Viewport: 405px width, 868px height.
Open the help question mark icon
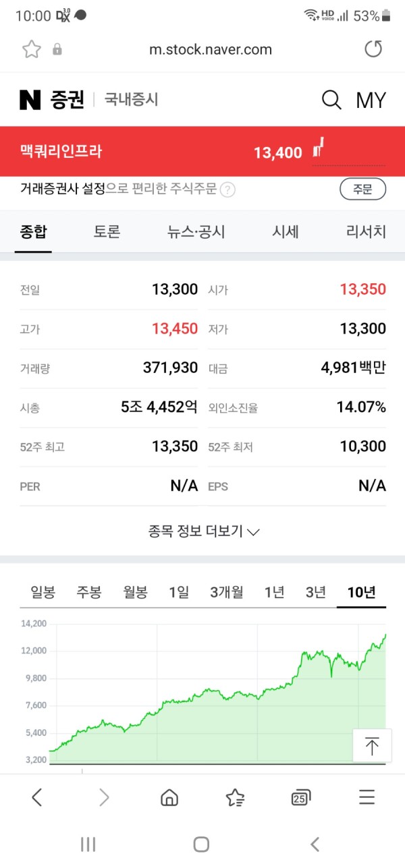(x=228, y=190)
